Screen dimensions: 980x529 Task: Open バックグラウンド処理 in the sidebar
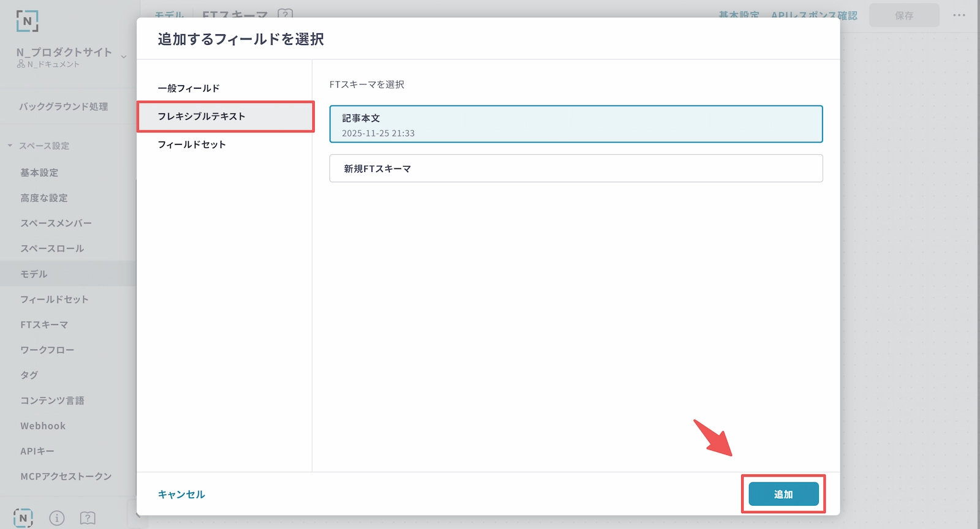click(64, 107)
